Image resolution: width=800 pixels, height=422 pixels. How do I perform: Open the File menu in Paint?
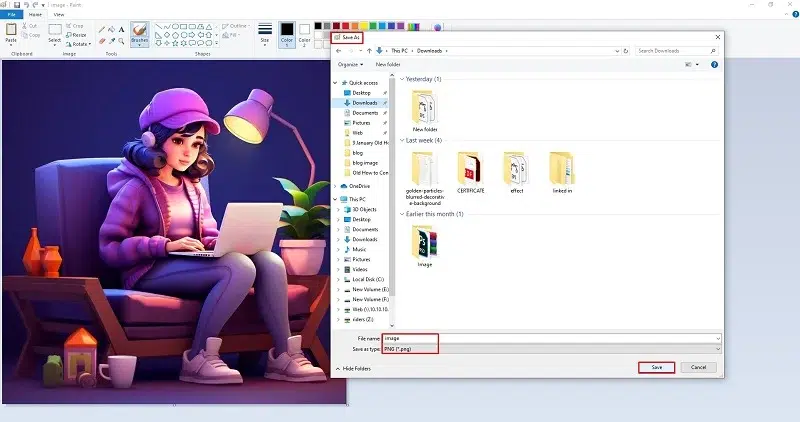click(11, 15)
